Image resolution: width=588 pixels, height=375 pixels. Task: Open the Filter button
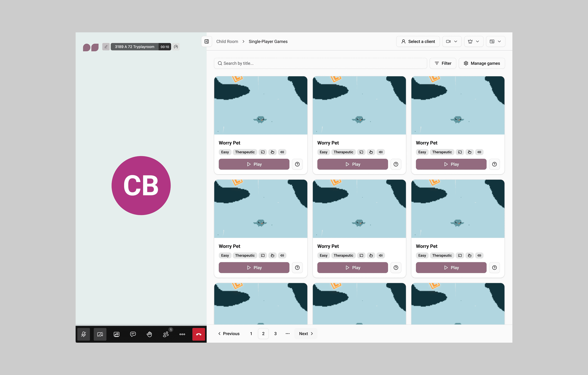click(x=443, y=63)
